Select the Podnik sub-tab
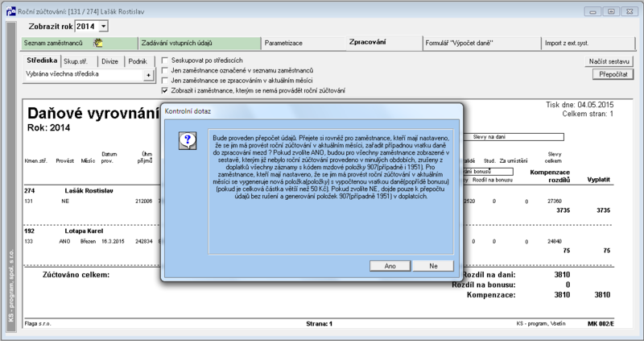 click(x=138, y=61)
